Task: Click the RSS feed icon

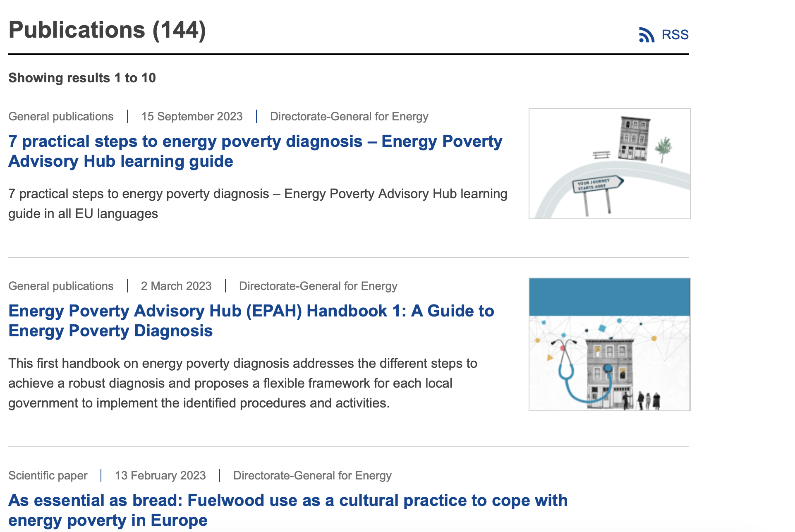Action: point(647,35)
